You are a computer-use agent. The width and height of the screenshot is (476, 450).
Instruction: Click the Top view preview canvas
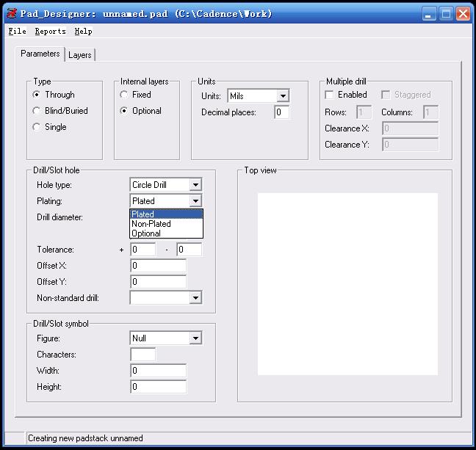tap(347, 284)
